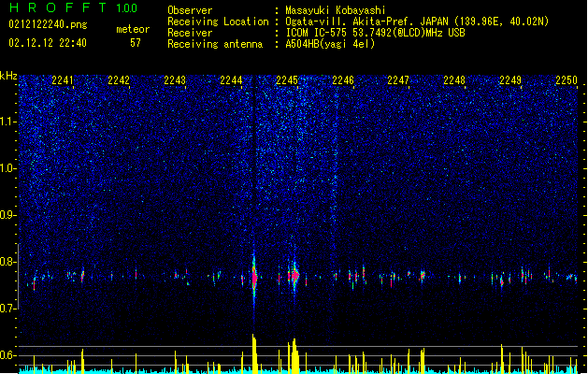
Task: Select observer name Masayuki Kobayashi
Action: pyautogui.click(x=336, y=10)
